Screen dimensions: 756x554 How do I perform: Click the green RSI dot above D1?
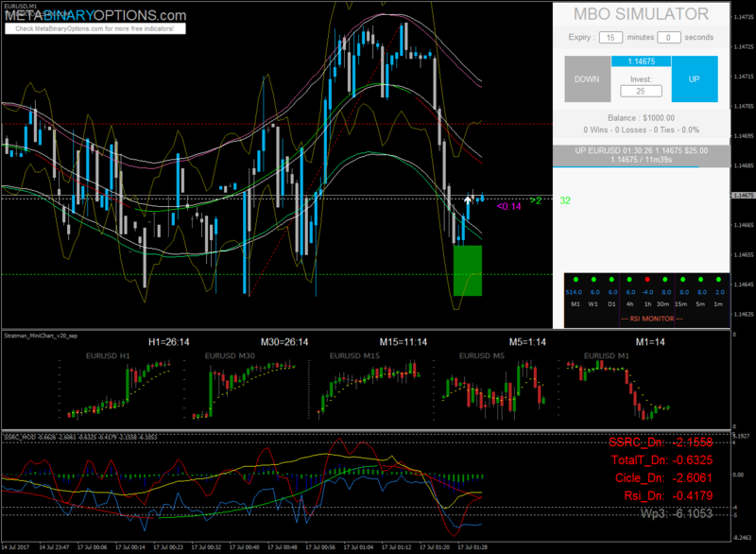point(611,279)
